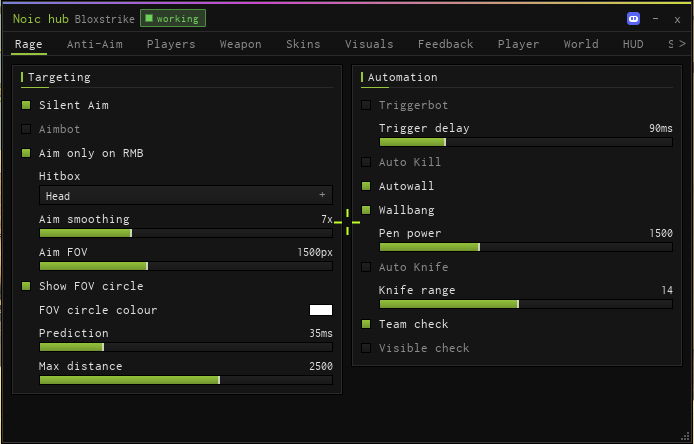
Task: Enable the Aimbot checkbox
Action: click(26, 129)
